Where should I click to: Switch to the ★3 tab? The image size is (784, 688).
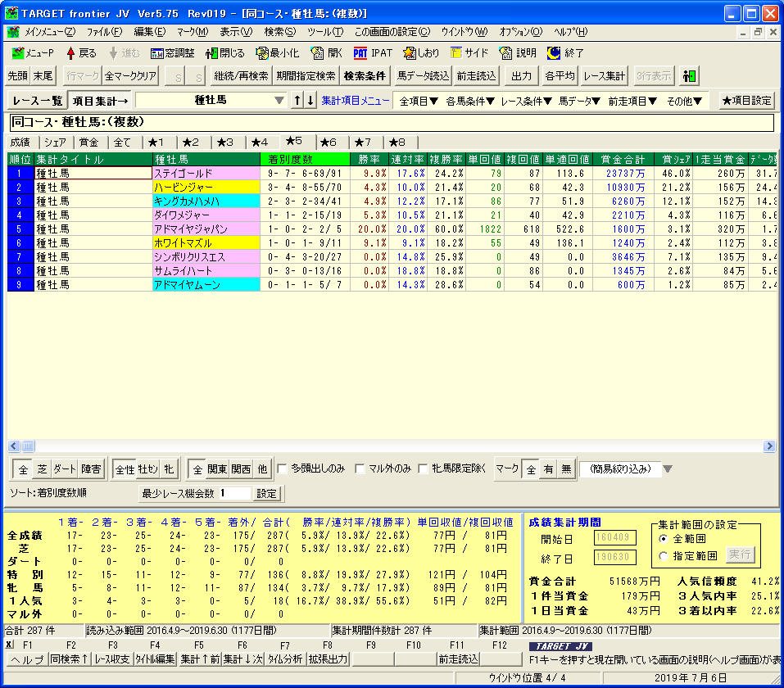tap(225, 143)
